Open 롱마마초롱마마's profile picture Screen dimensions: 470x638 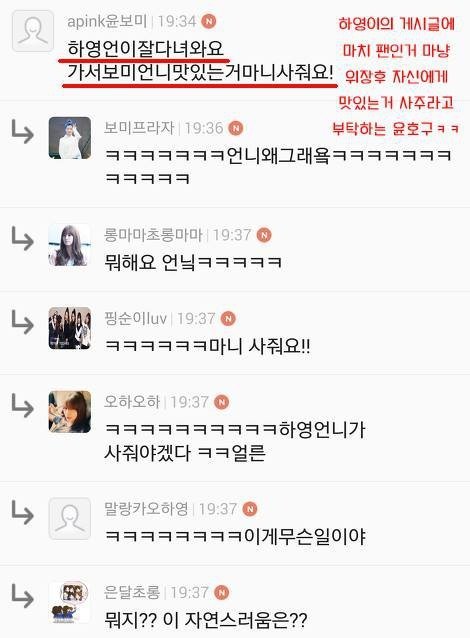pyautogui.click(x=70, y=245)
